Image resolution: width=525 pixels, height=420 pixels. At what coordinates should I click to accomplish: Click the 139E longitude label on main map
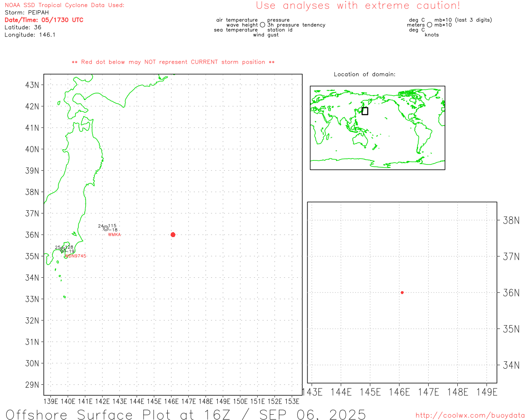coord(51,401)
